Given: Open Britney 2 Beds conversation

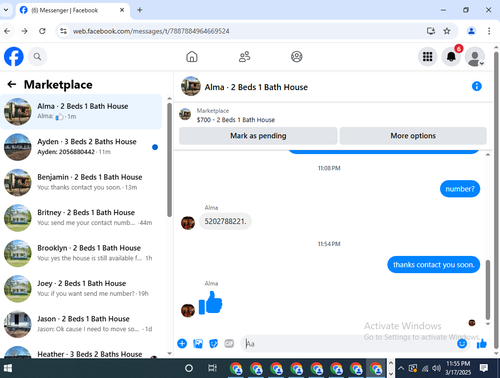Looking at the screenshot, I should (x=81, y=218).
